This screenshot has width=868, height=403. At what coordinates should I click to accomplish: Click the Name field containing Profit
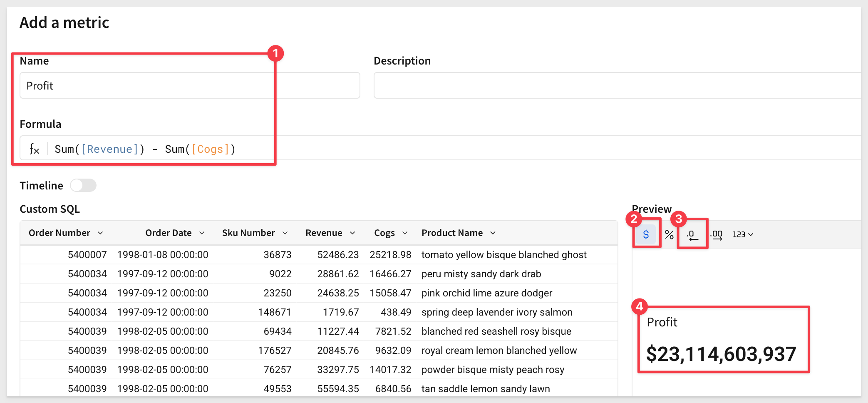(x=190, y=85)
